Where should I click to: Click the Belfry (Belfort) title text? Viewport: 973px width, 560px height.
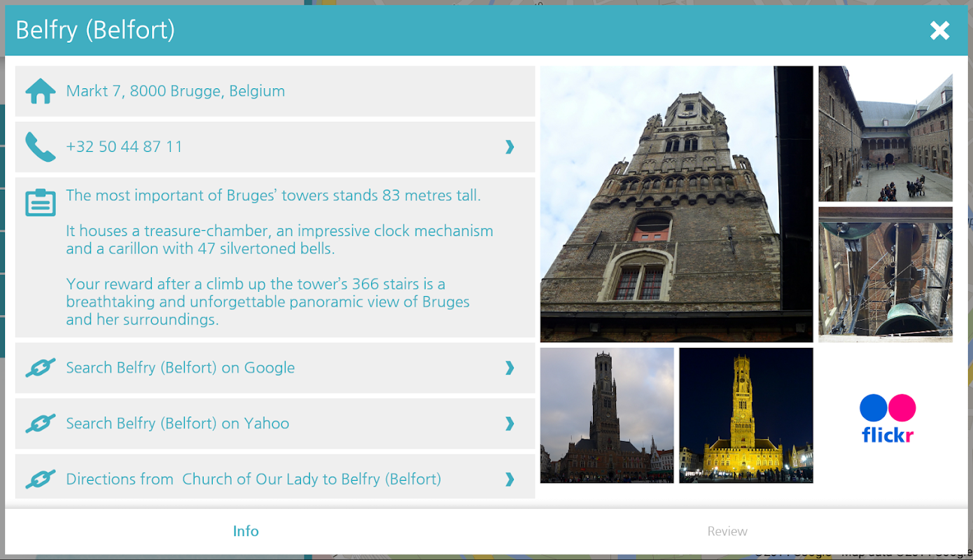click(95, 31)
